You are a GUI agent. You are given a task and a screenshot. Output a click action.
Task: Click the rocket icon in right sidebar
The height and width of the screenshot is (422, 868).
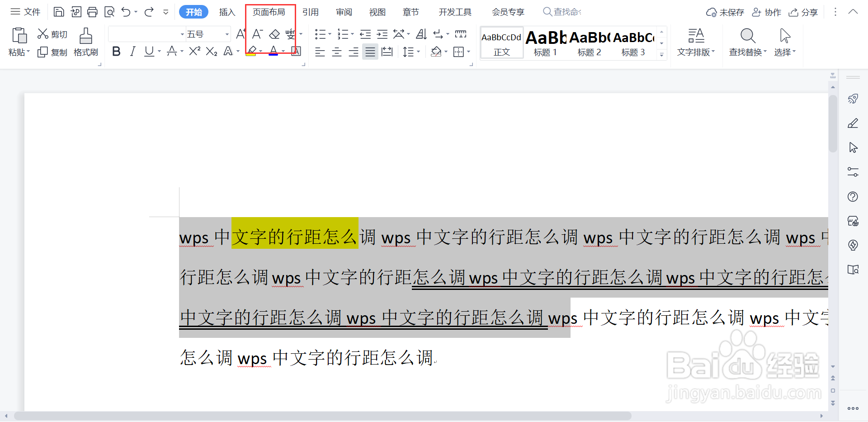point(853,99)
